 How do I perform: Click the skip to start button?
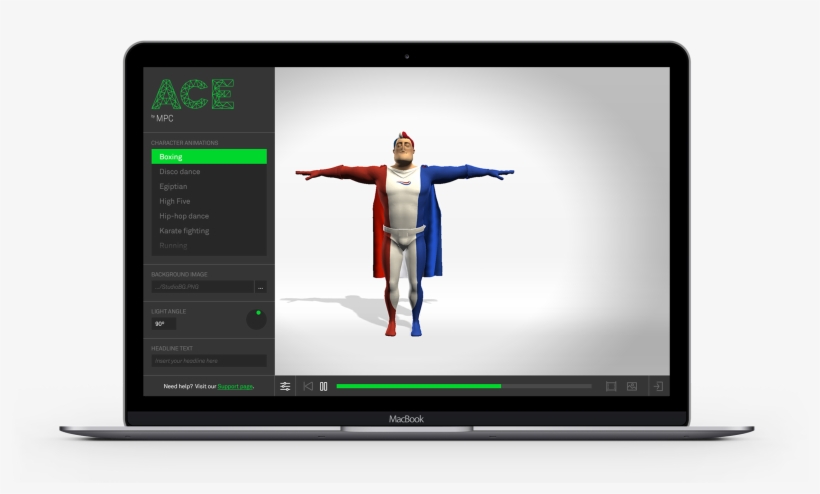308,386
